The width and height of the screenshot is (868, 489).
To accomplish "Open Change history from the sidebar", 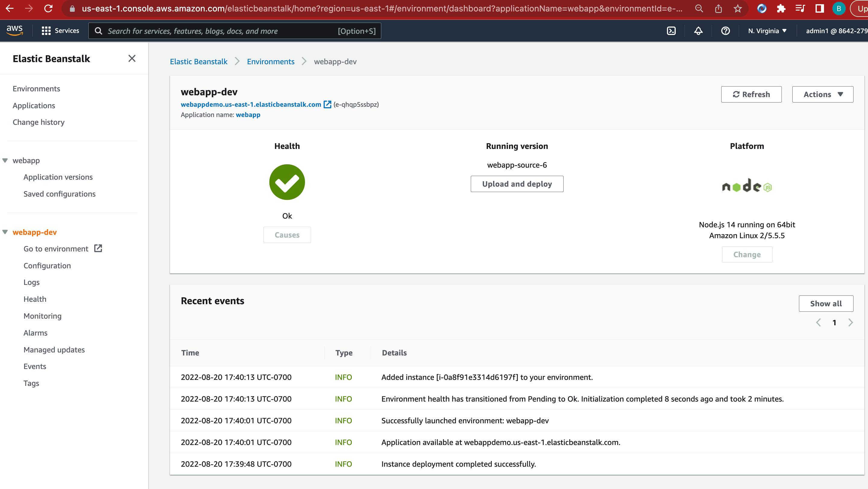I will [x=38, y=122].
